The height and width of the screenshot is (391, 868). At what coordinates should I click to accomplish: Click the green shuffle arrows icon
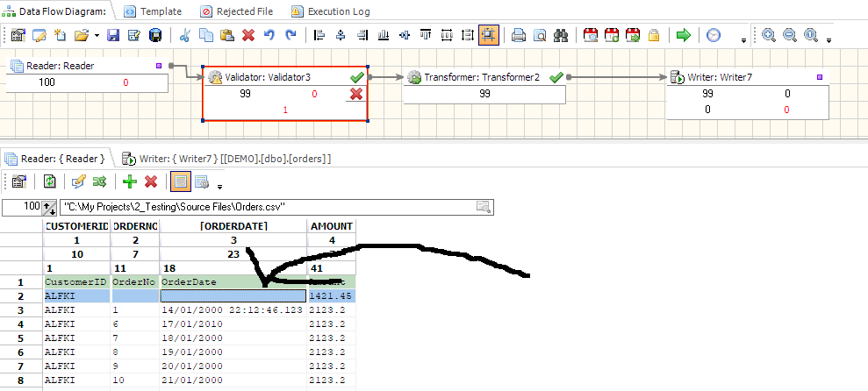[x=100, y=181]
